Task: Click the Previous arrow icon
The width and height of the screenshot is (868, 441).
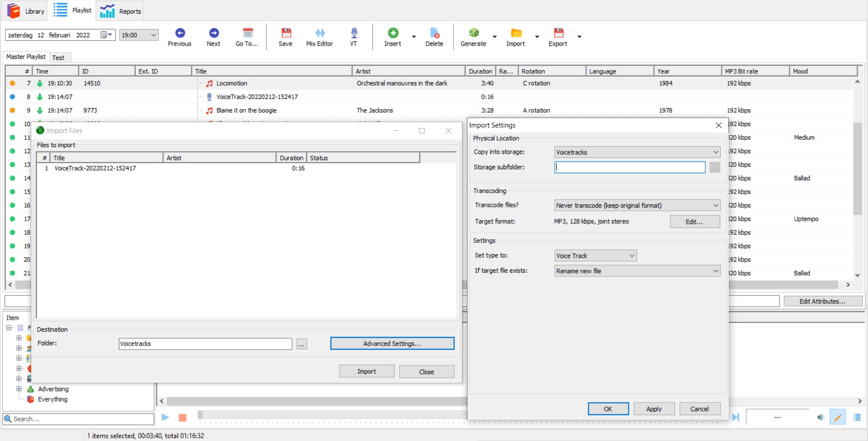Action: [180, 33]
